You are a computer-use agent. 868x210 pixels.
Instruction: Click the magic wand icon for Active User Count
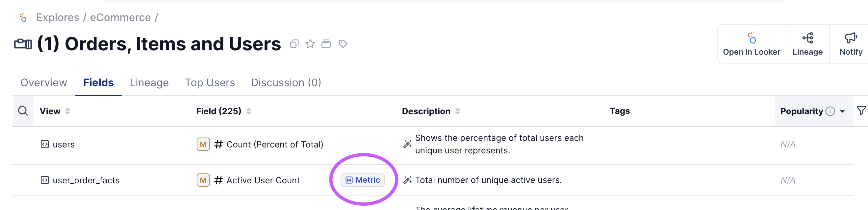(x=407, y=180)
